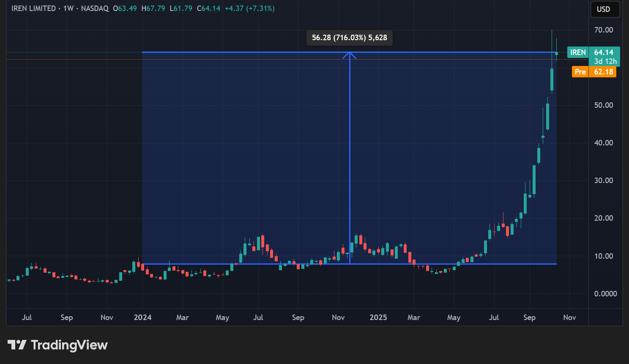Click the 2025 year marker on time axis
This screenshot has width=629, height=364.
[378, 317]
